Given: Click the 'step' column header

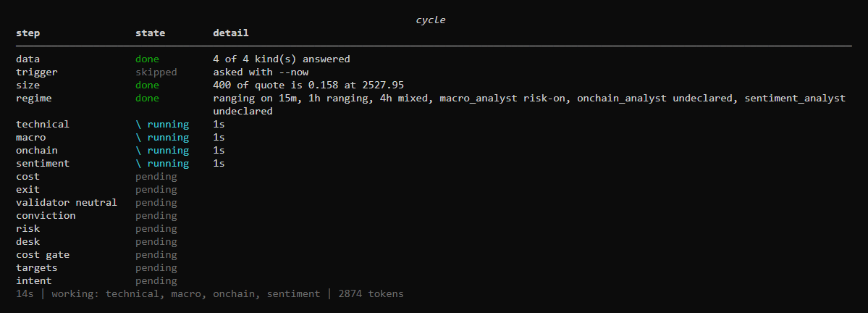Looking at the screenshot, I should point(28,33).
